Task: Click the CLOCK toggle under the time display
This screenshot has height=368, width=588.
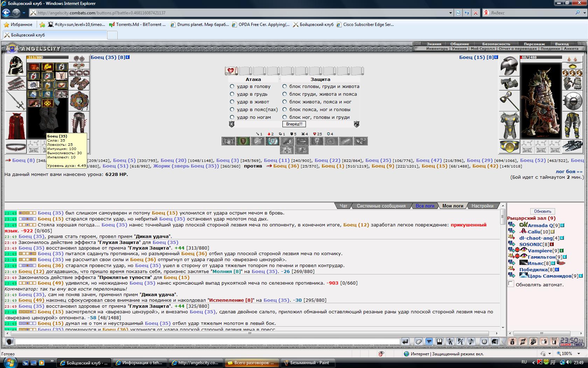Action: [x=566, y=345]
